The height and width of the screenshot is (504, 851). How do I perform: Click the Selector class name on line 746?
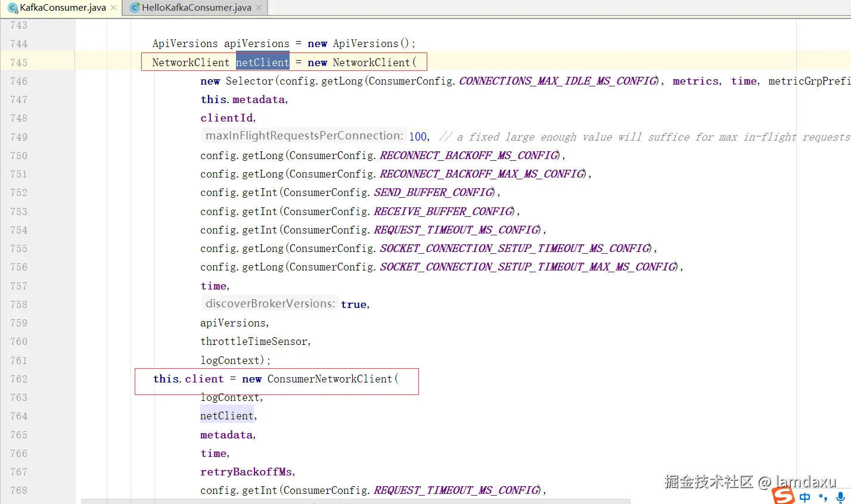coord(249,81)
